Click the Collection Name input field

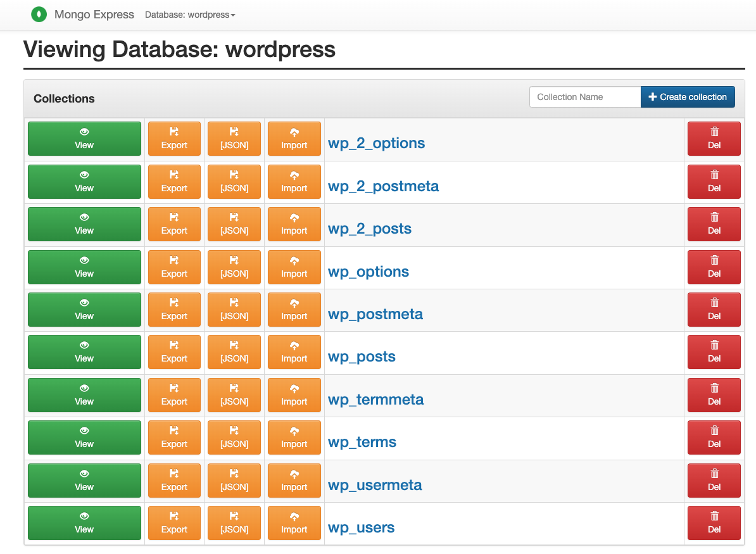tap(585, 97)
